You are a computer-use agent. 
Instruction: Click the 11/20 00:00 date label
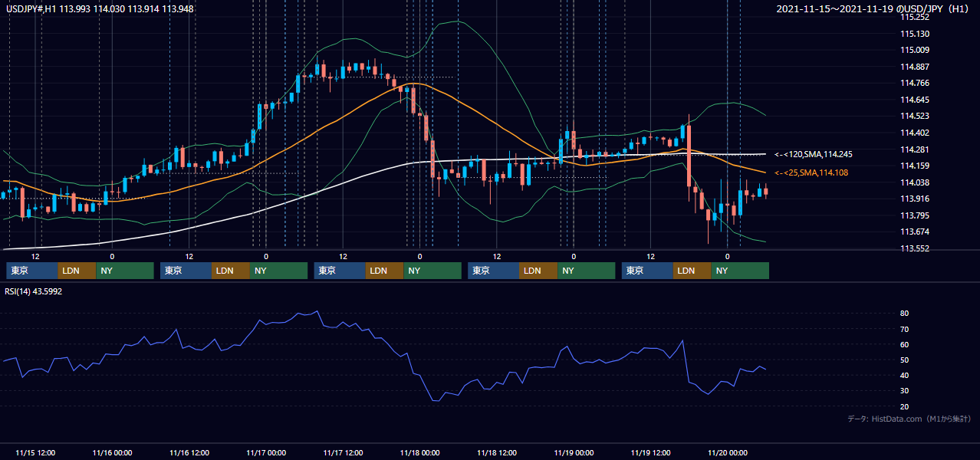pyautogui.click(x=728, y=453)
